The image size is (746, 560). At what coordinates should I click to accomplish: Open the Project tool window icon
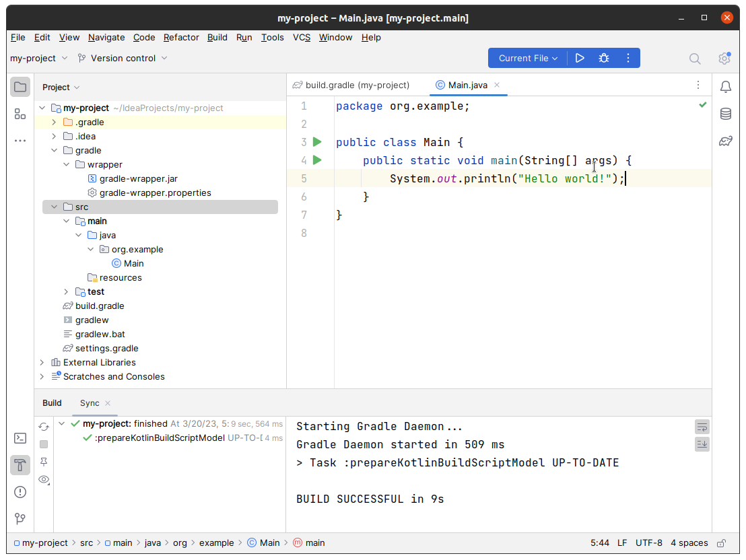[x=20, y=87]
